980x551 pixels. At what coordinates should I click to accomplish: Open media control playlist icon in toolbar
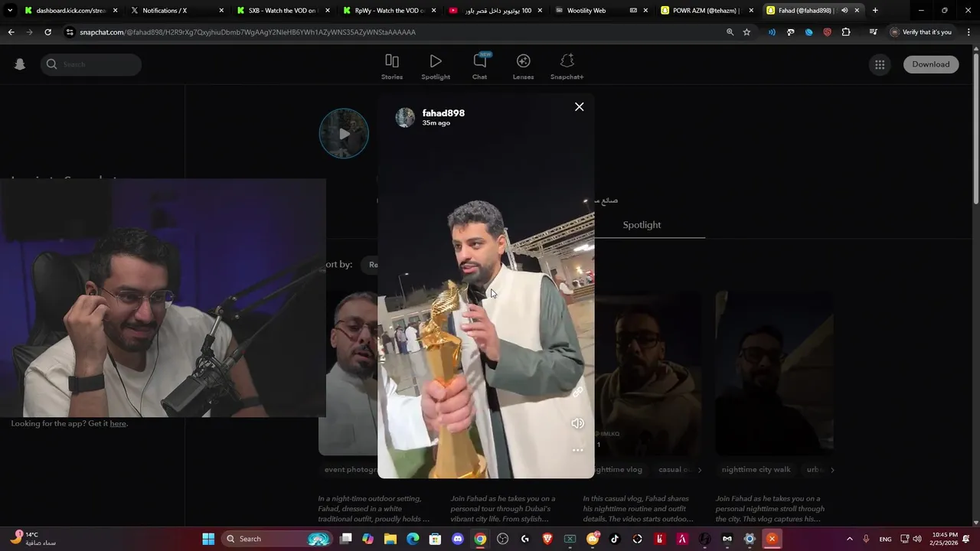[x=873, y=32]
